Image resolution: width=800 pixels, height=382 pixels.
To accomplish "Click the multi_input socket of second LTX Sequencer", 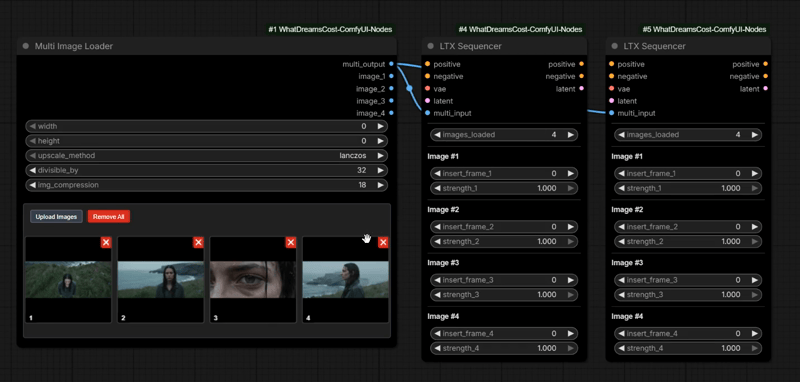I will [x=611, y=113].
